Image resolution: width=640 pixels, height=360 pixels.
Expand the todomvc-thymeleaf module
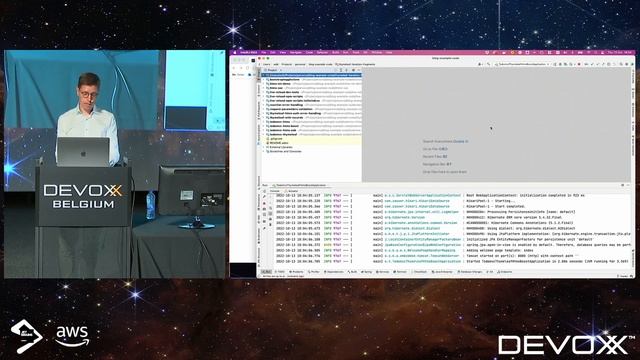click(264, 134)
